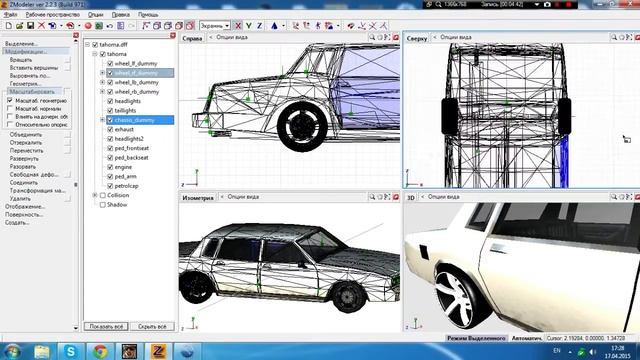Viewport: 640px width, 360px height.
Task: Select the engine object in tree
Action: coord(123,167)
